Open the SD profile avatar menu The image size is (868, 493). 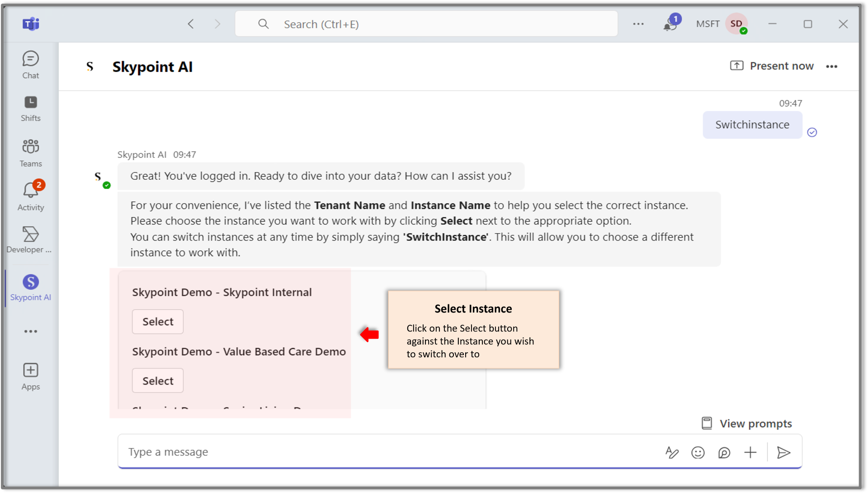click(736, 24)
